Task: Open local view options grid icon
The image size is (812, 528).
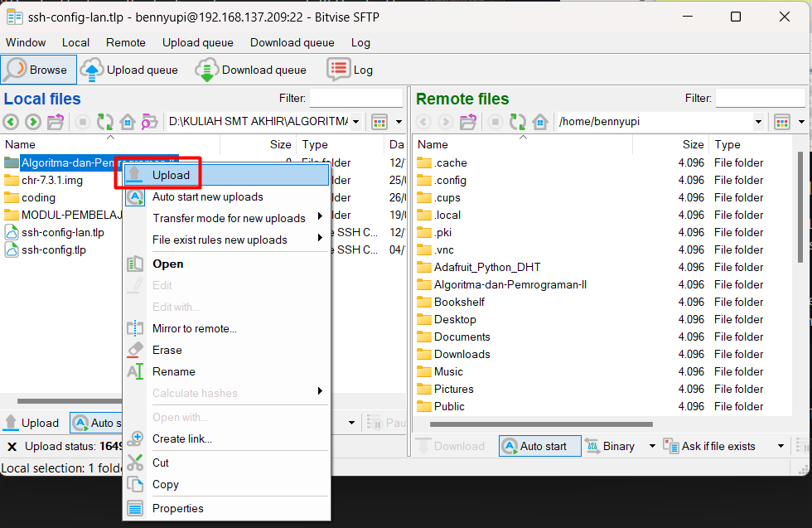Action: point(379,123)
